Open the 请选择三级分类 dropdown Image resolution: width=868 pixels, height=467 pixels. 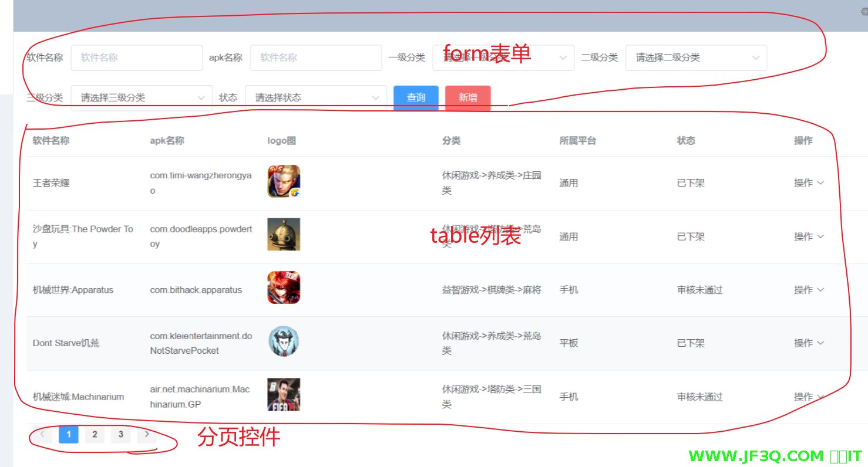click(x=140, y=97)
